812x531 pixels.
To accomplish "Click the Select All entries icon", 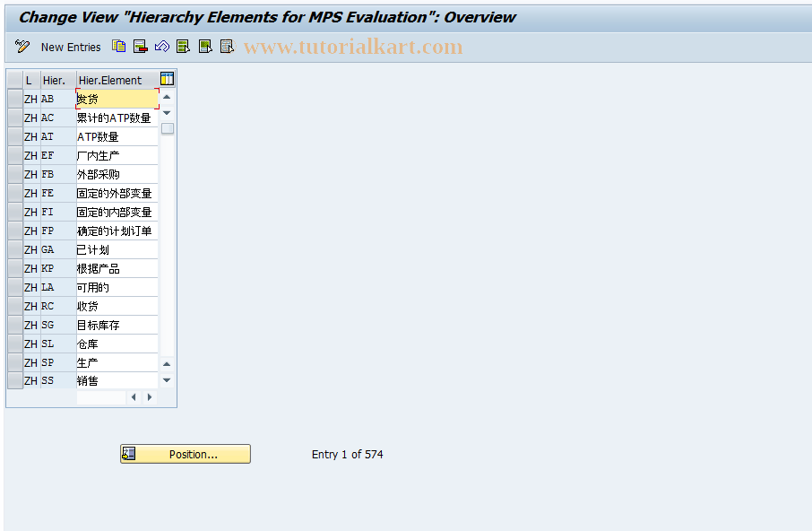I will click(x=184, y=46).
